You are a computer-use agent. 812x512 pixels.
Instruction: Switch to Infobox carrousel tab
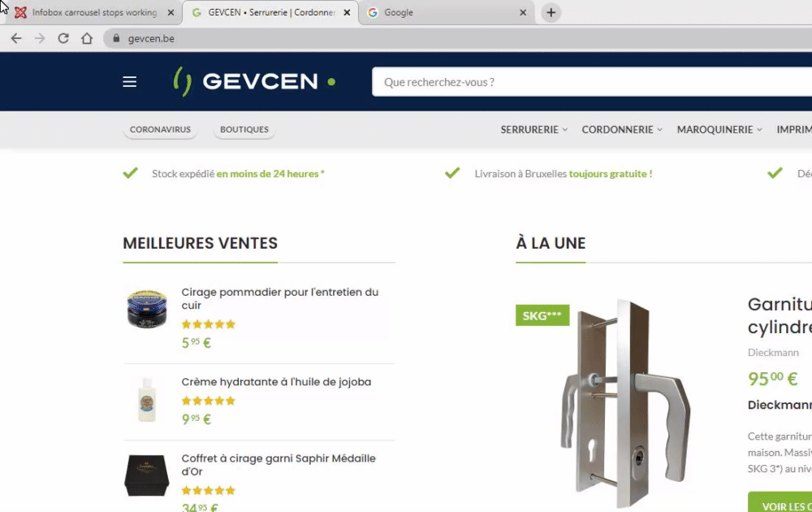pyautogui.click(x=88, y=12)
